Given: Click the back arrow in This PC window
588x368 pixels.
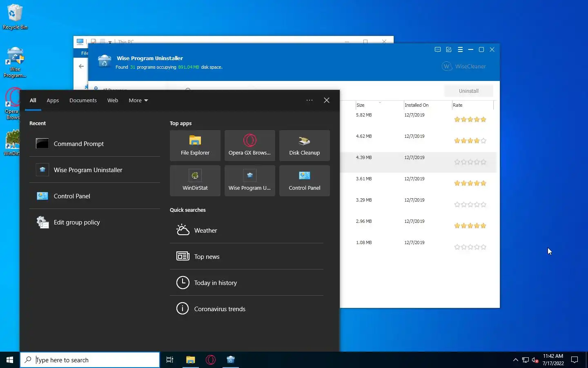Looking at the screenshot, I should coord(81,66).
